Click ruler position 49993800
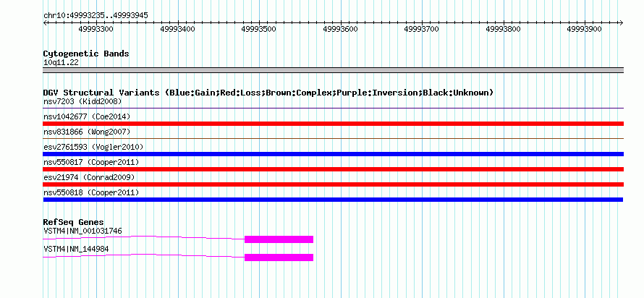This screenshot has height=298, width=644. coord(503,29)
